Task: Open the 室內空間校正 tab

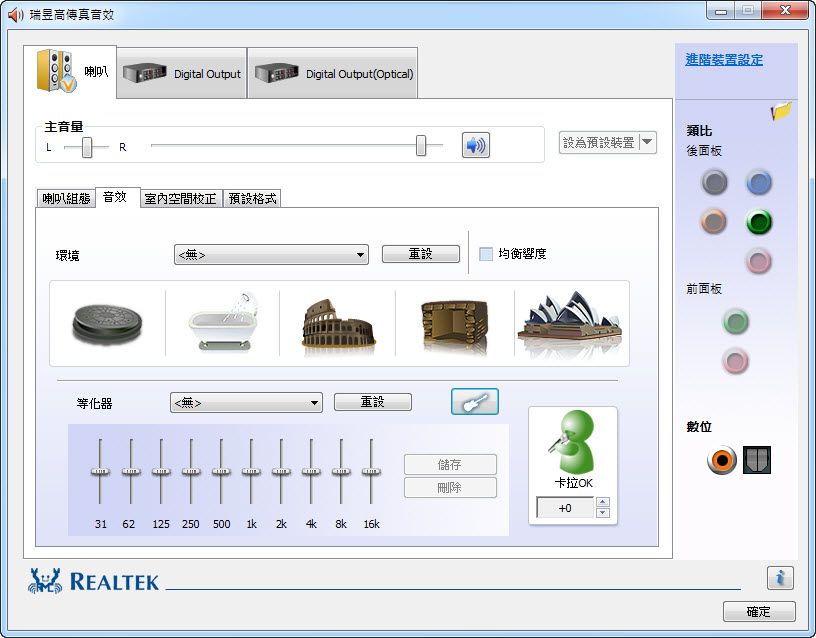Action: 180,198
